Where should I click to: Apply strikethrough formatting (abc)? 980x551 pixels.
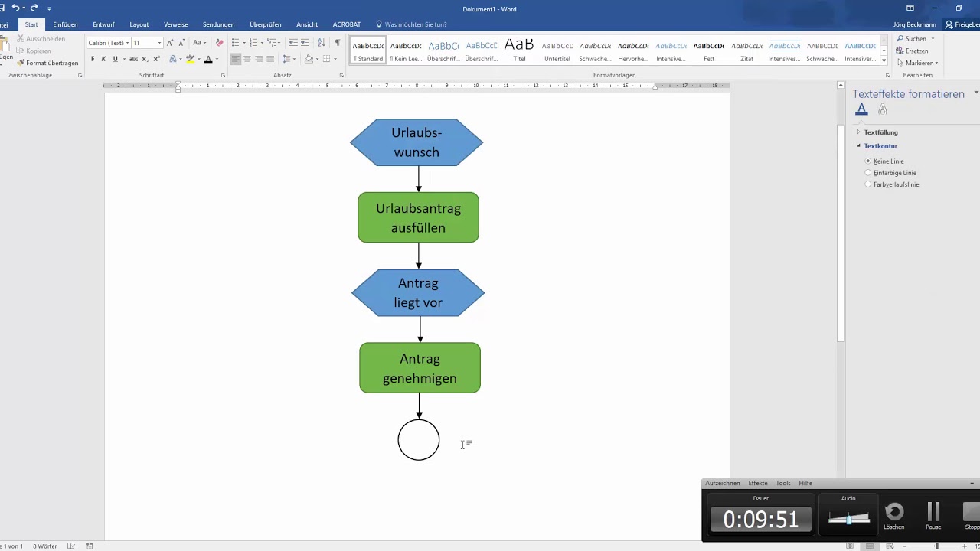[133, 59]
